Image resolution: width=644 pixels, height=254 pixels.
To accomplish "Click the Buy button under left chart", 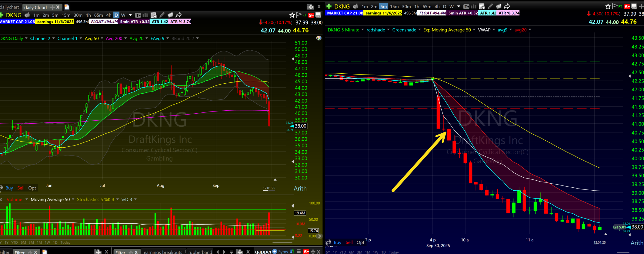I will (9, 188).
